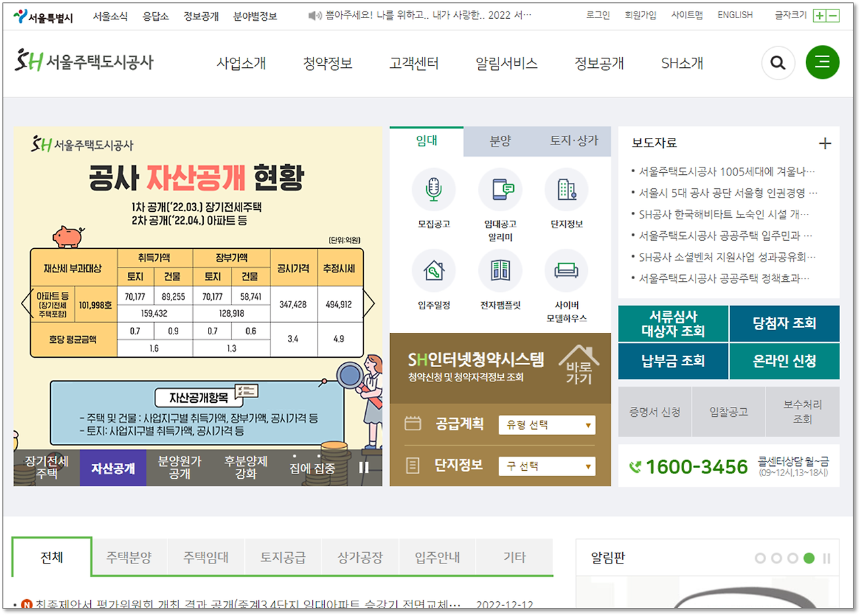Switch to the 분양 tab
Image resolution: width=861 pixels, height=616 pixels.
coord(500,141)
